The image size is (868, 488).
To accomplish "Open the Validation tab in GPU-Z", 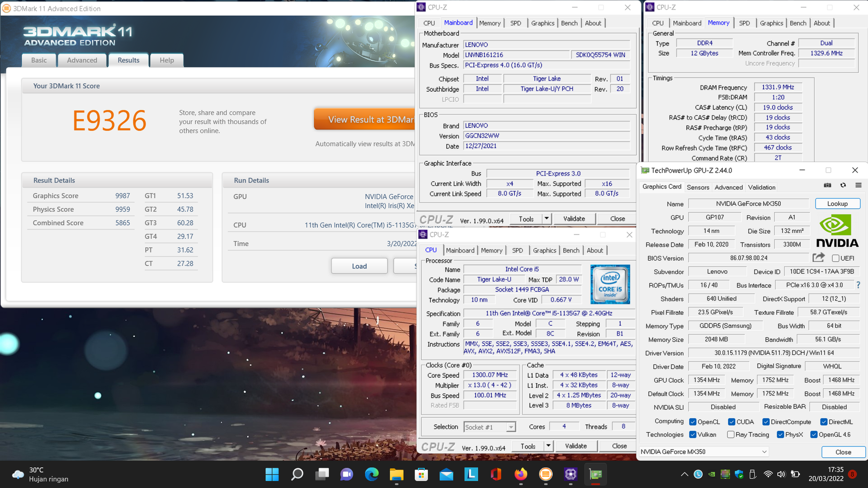I will tap(762, 187).
